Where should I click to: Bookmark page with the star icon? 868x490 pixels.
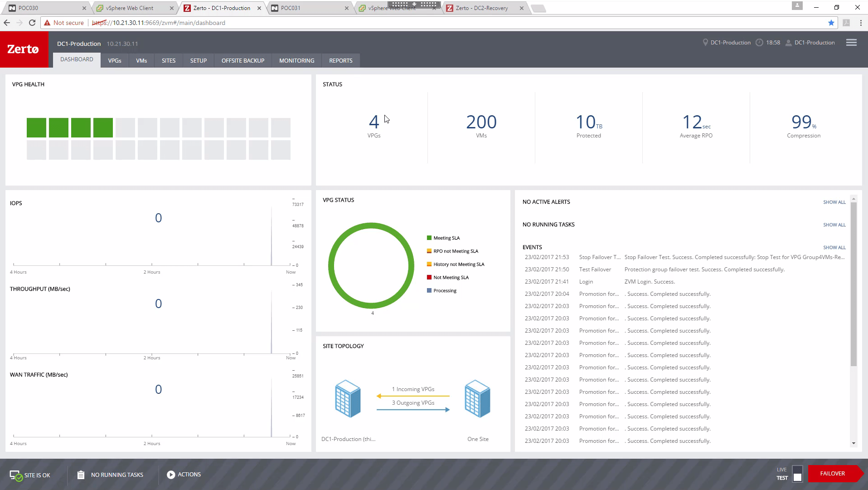coord(831,23)
